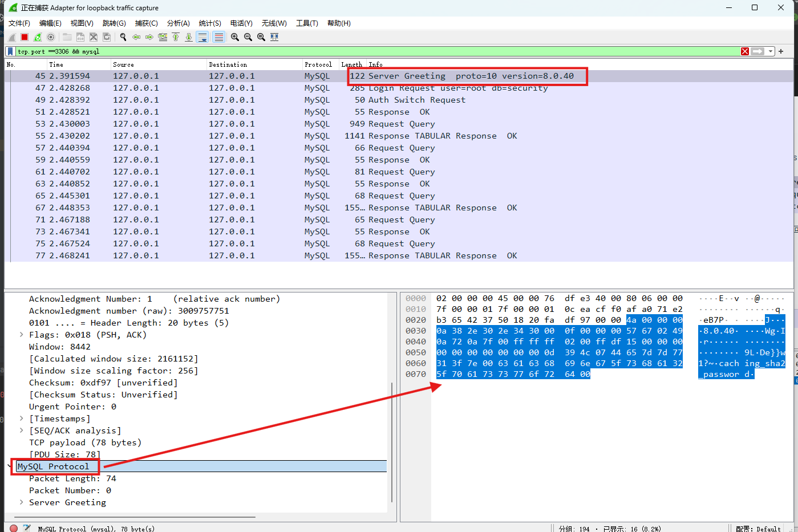Go to next packet arrow
This screenshot has height=532, width=798.
(149, 37)
